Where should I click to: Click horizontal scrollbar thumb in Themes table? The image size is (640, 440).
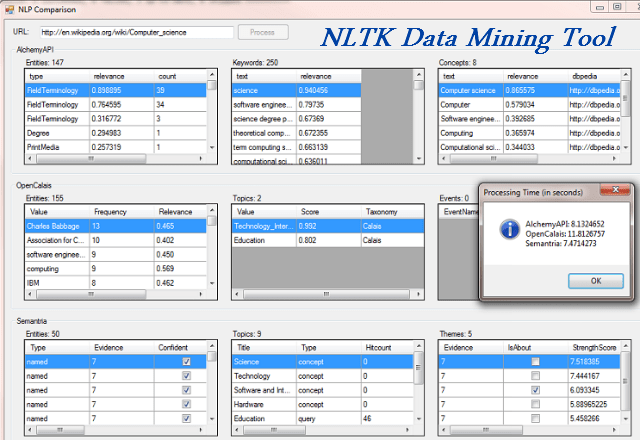[x=486, y=430]
